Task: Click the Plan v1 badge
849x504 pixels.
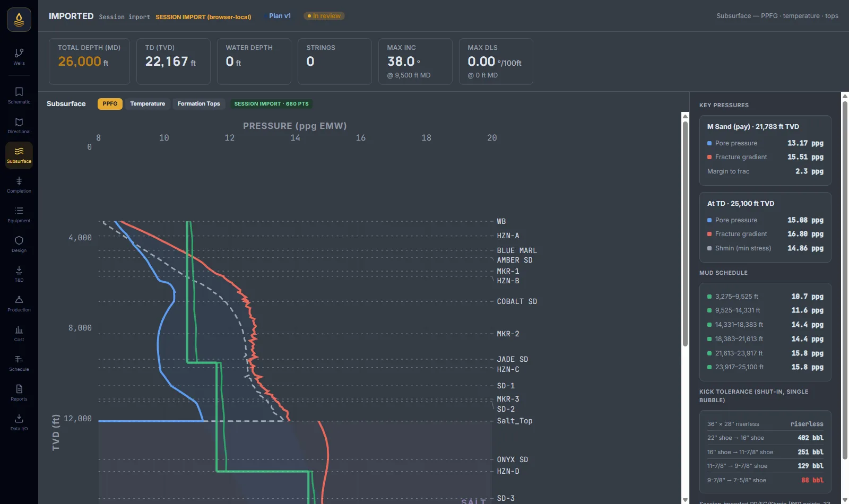Action: (x=280, y=16)
